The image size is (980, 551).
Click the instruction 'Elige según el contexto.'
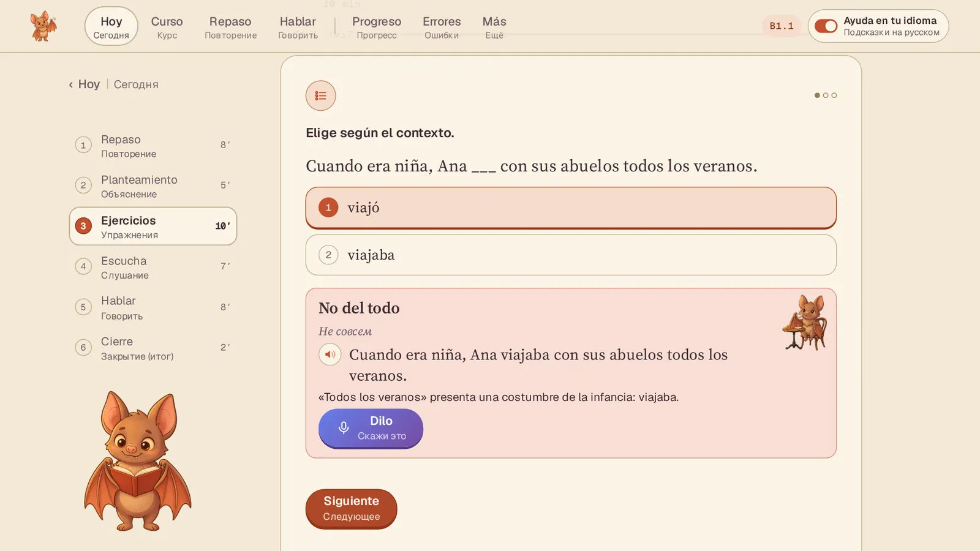(x=380, y=133)
